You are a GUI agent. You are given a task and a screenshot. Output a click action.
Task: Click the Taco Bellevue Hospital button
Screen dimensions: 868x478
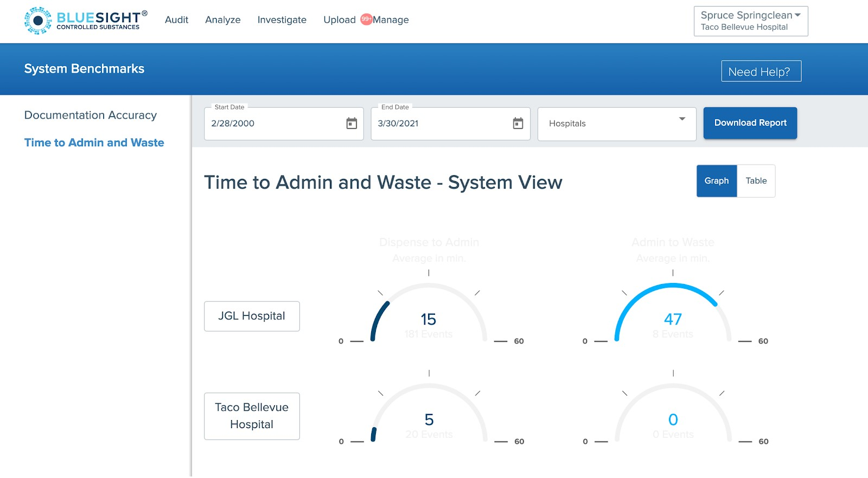[x=252, y=416]
